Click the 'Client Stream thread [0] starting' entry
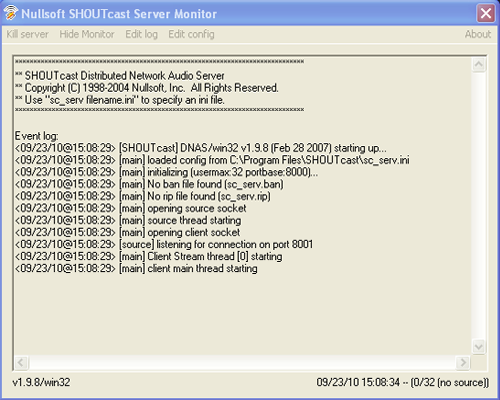 click(x=149, y=256)
